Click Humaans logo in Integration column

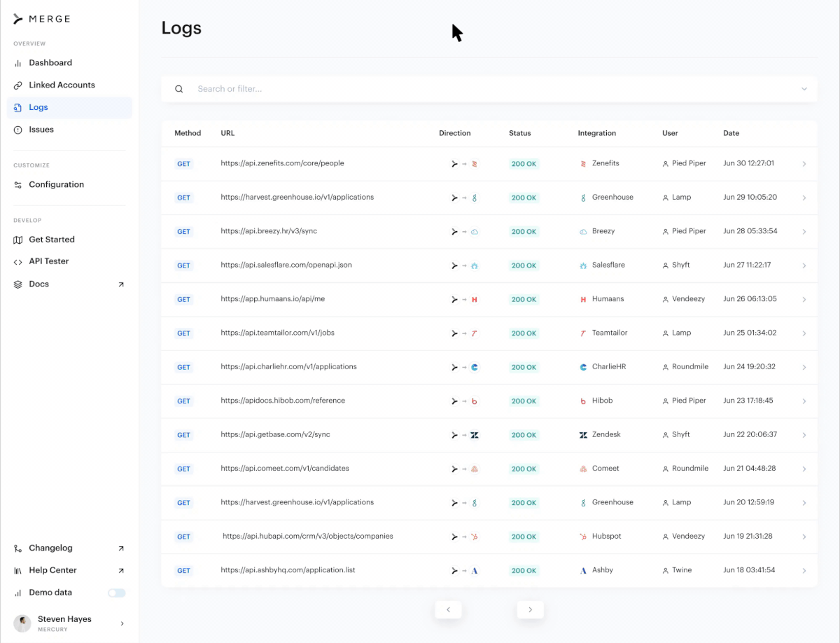coord(583,299)
